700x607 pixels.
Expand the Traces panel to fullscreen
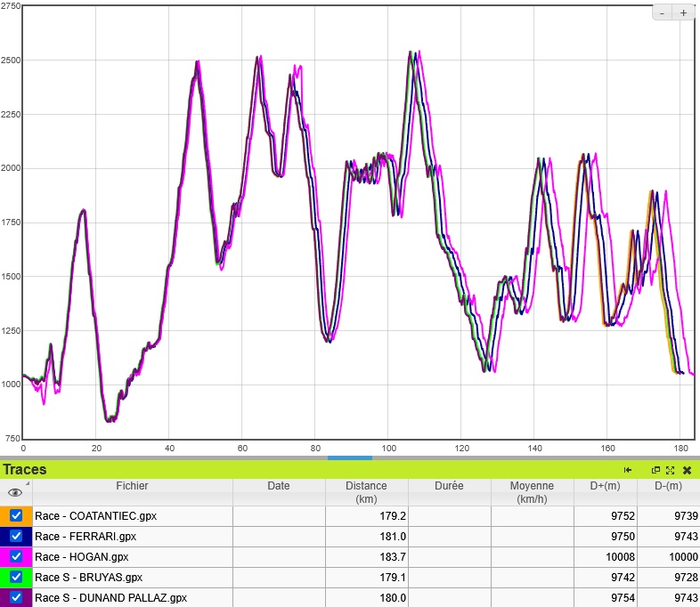point(670,470)
